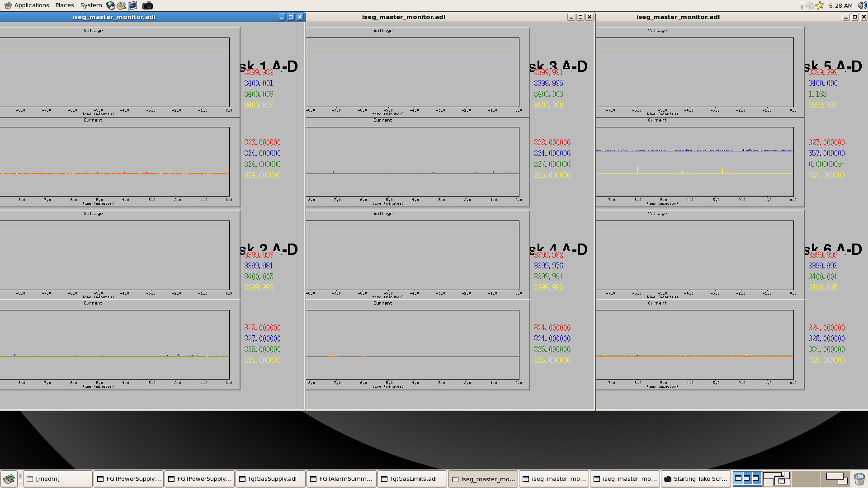Switch to the second workspace
Viewport: 868px width, 488px height.
(776, 479)
